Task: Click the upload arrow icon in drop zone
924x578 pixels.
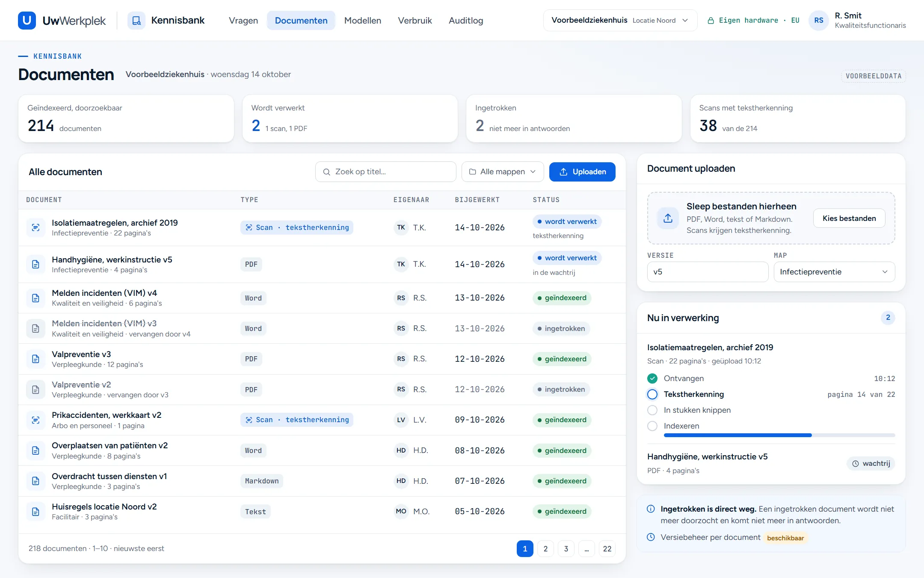Action: point(668,218)
